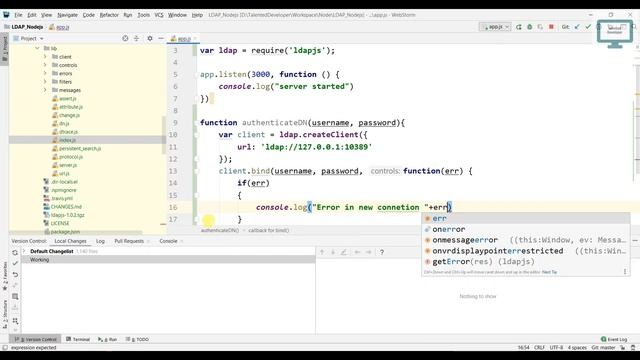Click the pencil edit icon in diff toolbar
Image resolution: width=640 pixels, height=360 pixels.
(344, 252)
